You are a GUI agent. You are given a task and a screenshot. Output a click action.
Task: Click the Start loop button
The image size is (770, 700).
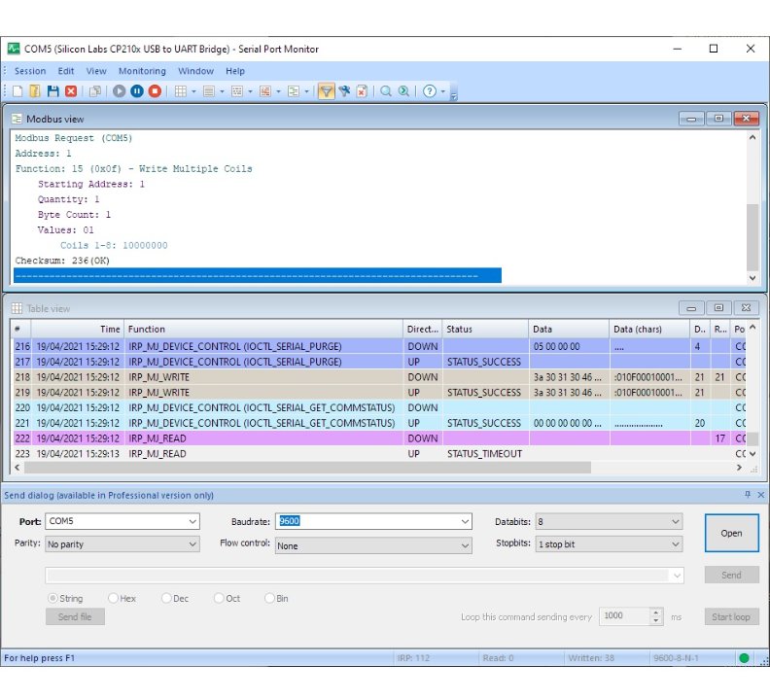[732, 616]
